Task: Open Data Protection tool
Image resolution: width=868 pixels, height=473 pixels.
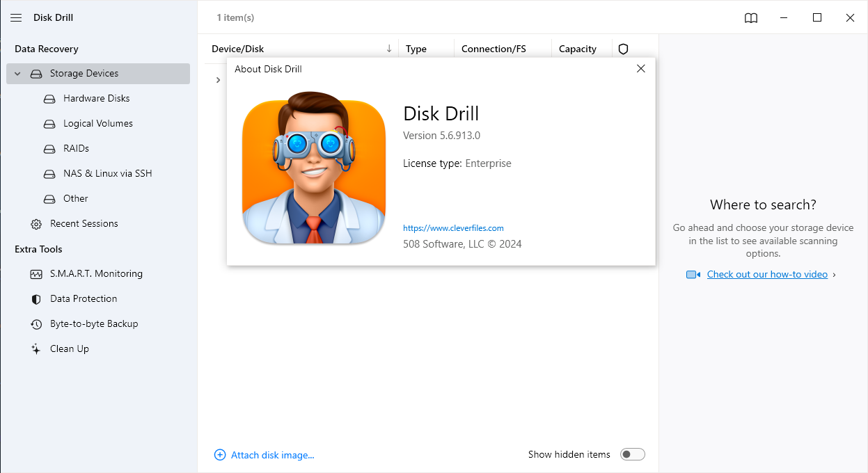Action: 84,299
